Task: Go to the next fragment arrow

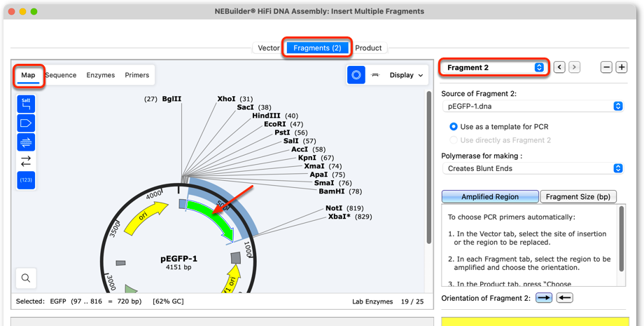Action: [x=574, y=67]
